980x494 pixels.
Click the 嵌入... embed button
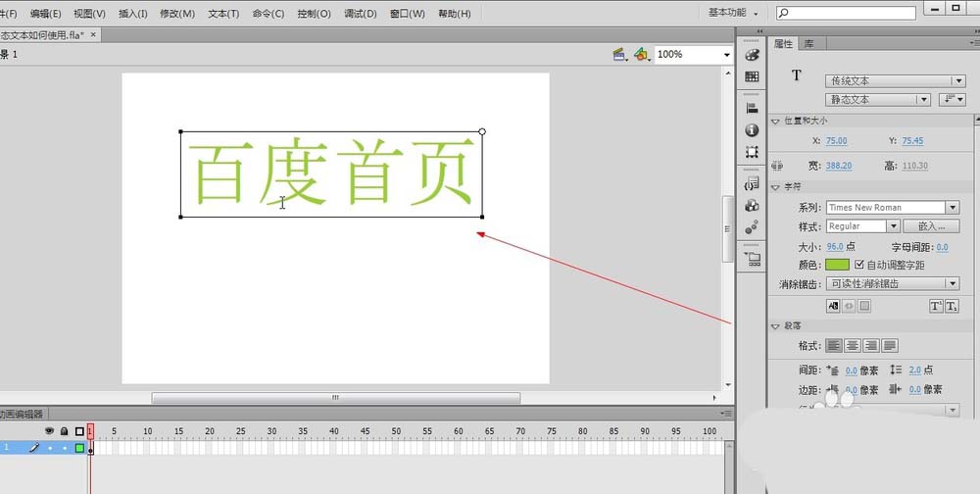931,226
